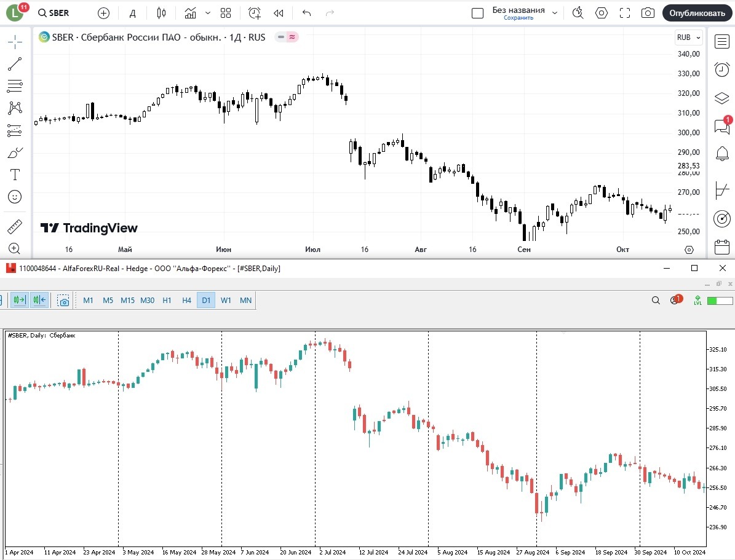This screenshot has width=735, height=560.
Task: Open TradingView chart settings hexagon icon
Action: 602,13
